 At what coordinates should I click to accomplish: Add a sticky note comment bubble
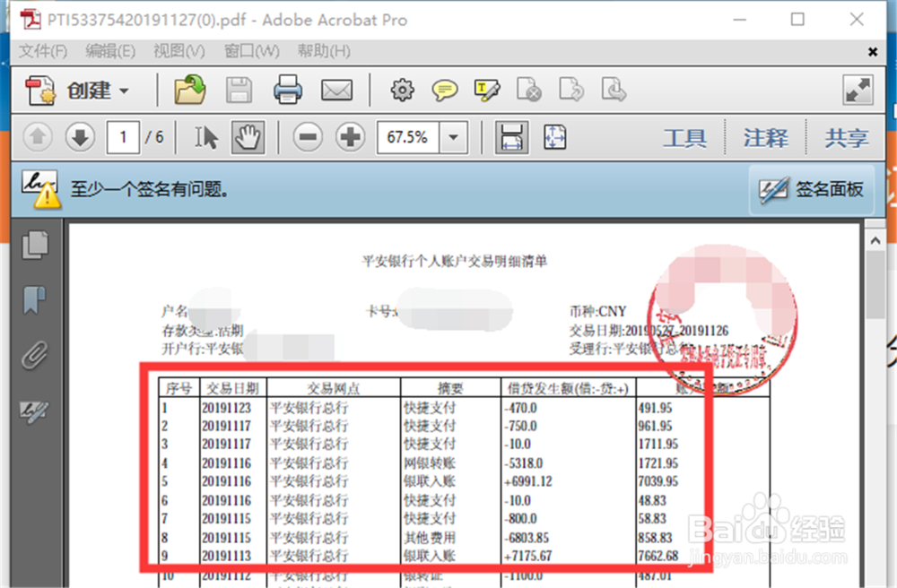tap(445, 91)
